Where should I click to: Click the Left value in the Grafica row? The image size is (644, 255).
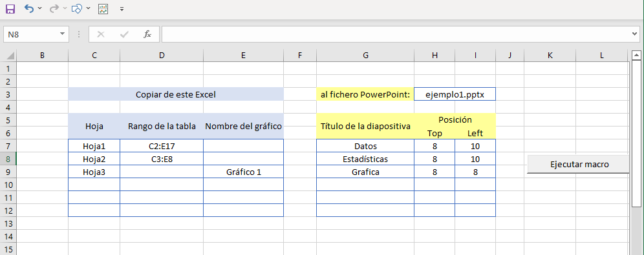pyautogui.click(x=475, y=172)
